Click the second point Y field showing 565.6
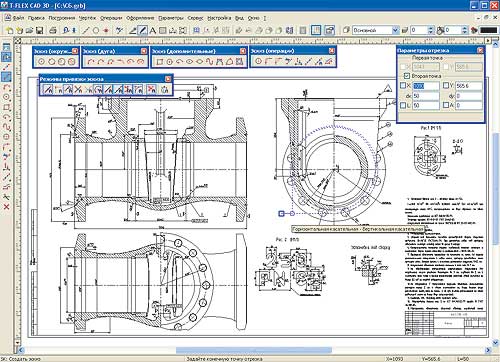Screen dimensions: 500x362 point(469,86)
